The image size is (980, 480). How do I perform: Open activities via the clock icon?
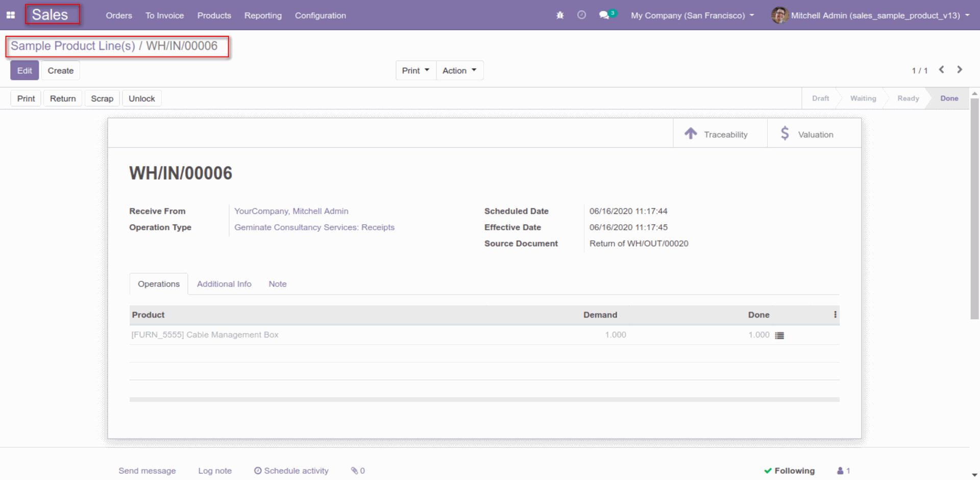(x=581, y=15)
